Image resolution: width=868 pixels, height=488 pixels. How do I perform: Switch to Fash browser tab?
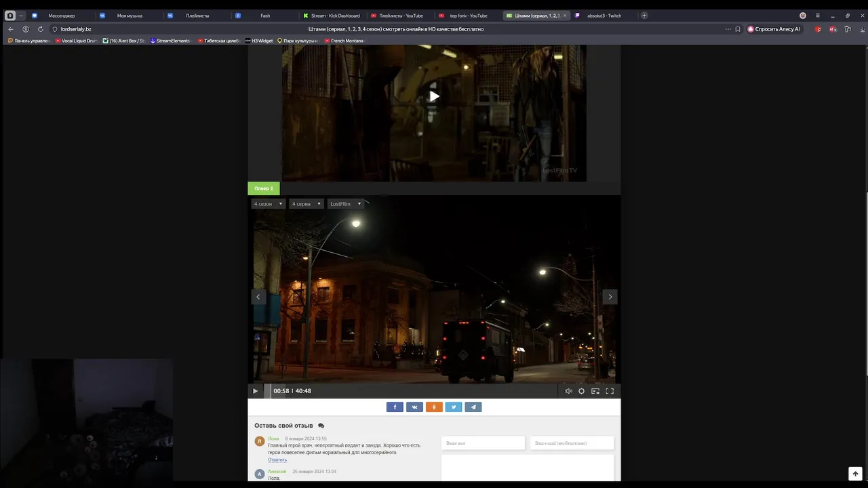(264, 16)
